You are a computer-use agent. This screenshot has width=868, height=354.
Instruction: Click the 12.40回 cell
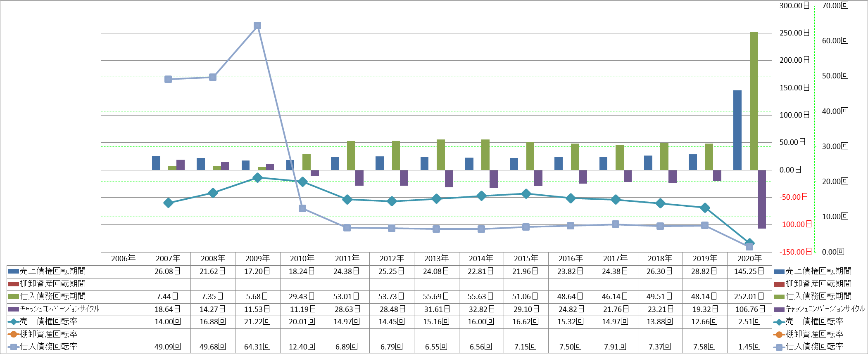coord(302,347)
